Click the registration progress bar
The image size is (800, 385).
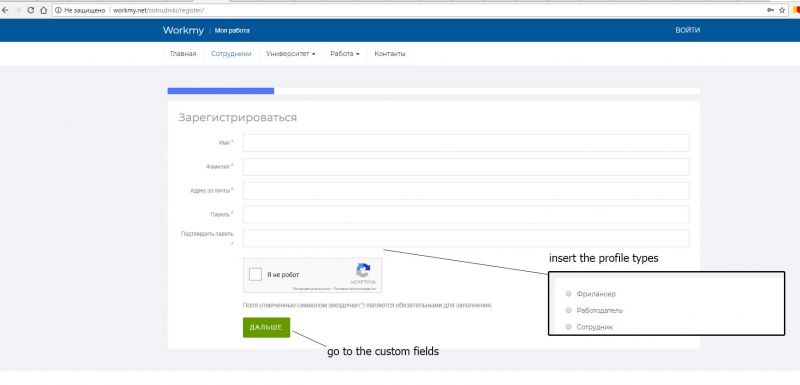(434, 91)
